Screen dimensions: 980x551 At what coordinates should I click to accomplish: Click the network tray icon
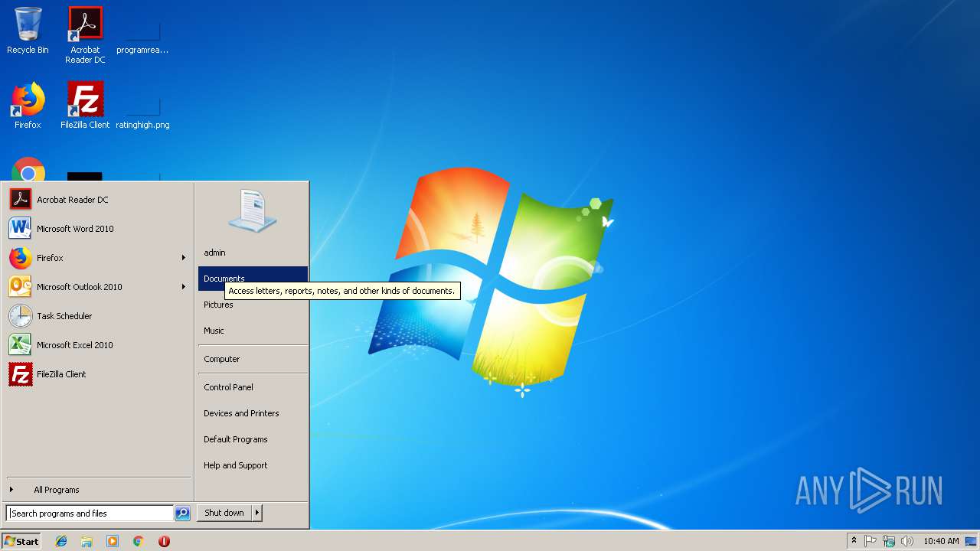tap(889, 541)
